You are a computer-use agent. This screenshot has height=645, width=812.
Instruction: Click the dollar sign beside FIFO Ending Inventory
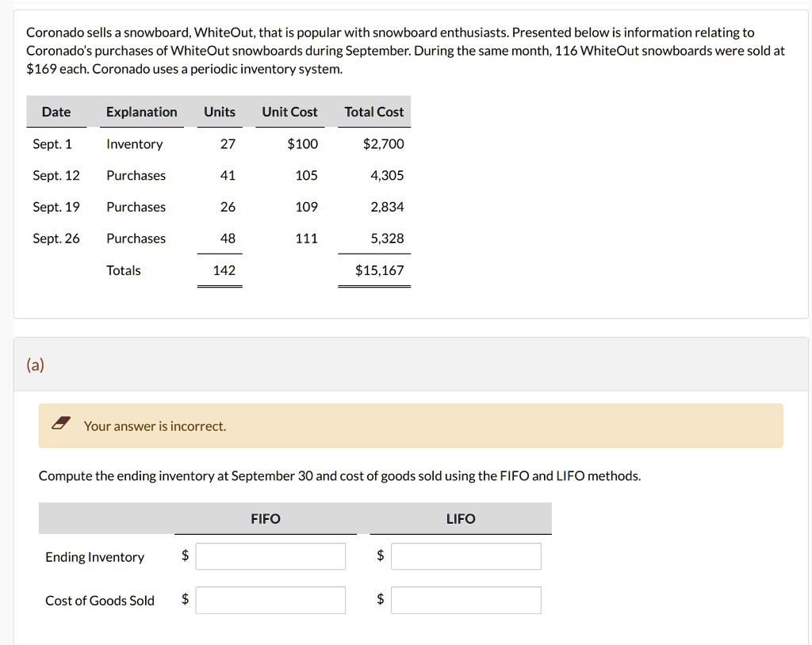[184, 556]
